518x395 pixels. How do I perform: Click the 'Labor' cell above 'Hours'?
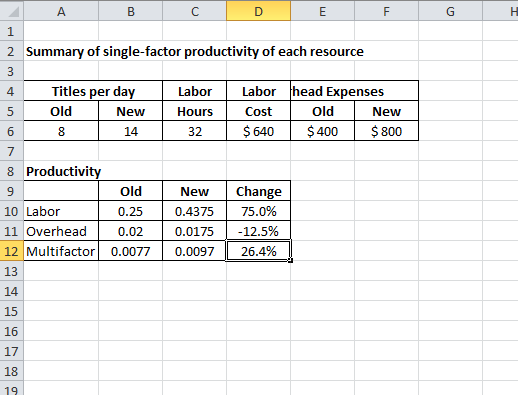point(195,91)
